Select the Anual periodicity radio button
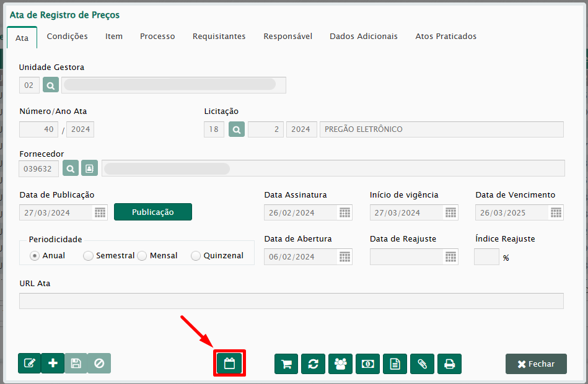The width and height of the screenshot is (588, 384). tap(35, 256)
